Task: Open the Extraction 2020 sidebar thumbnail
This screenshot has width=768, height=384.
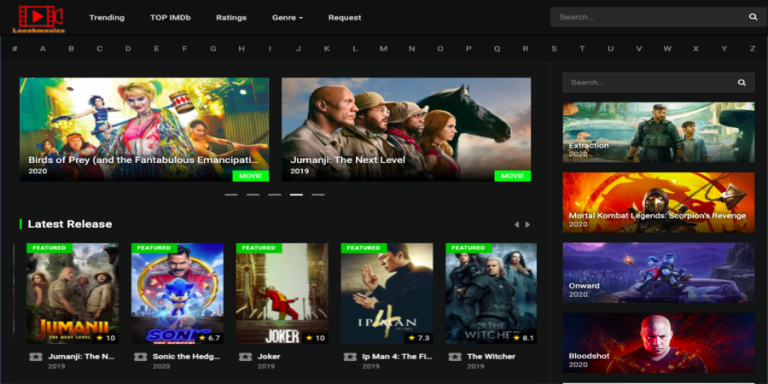Action: click(x=658, y=132)
